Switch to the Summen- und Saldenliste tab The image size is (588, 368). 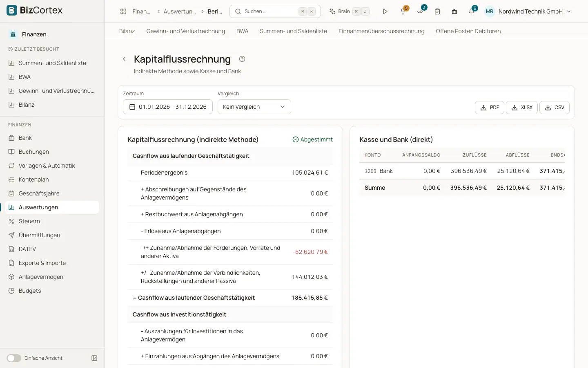point(294,31)
